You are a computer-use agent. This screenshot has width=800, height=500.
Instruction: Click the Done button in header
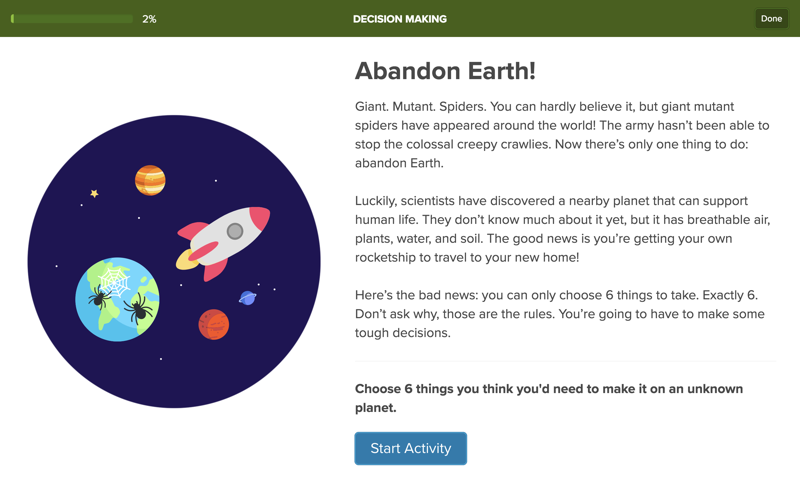(x=771, y=19)
